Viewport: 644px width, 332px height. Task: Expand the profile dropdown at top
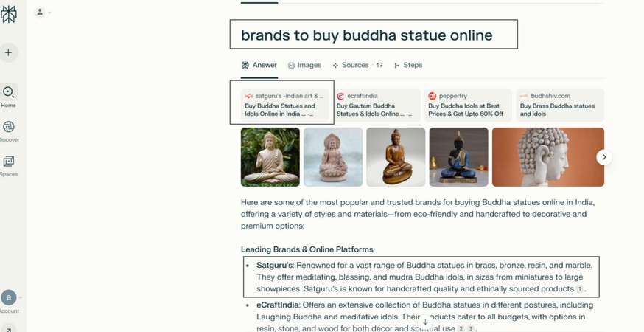43,13
